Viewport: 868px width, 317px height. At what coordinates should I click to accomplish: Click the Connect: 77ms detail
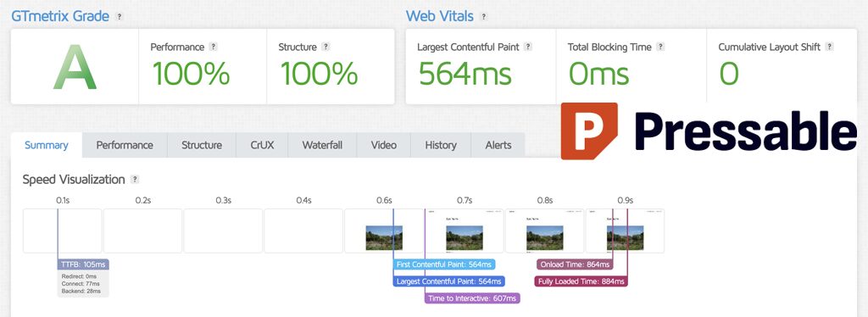pyautogui.click(x=81, y=283)
